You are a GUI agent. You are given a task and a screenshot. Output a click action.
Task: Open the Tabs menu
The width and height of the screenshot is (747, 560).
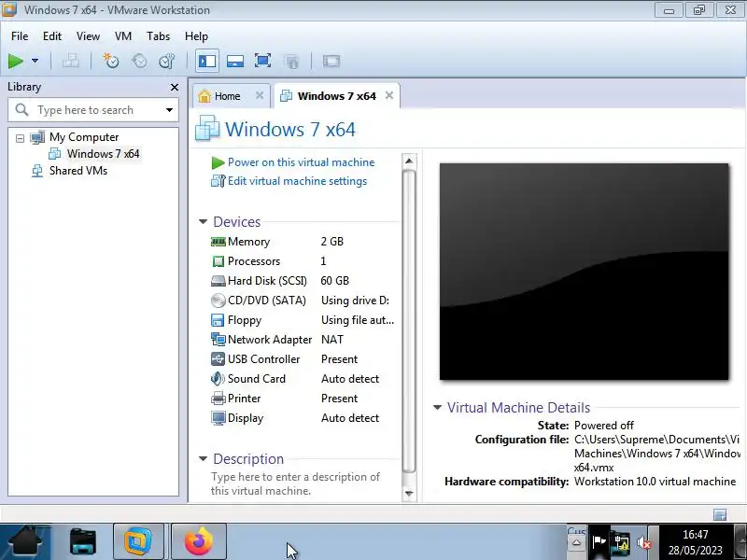[158, 36]
